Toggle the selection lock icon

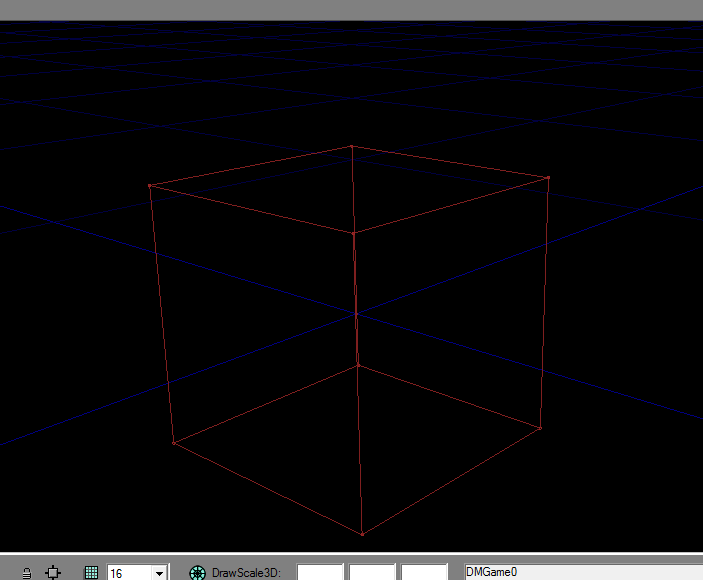27,573
